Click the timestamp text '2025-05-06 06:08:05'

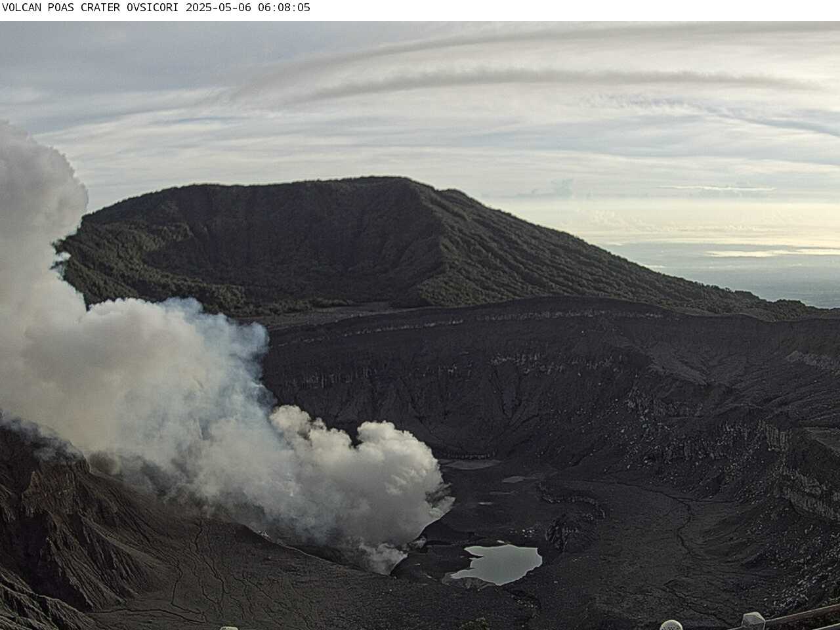(x=248, y=8)
